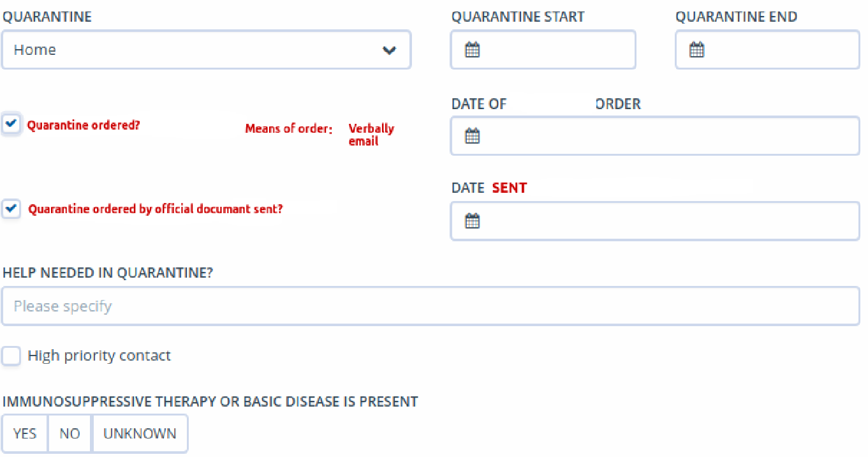Uncheck the Quarantine ordered checkbox
Viewport: 868px width, 457px height.
click(x=11, y=124)
